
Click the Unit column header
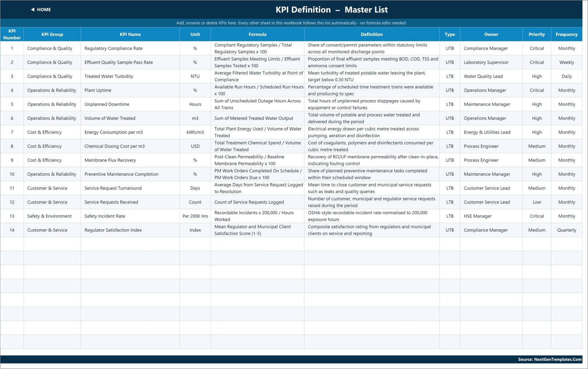click(x=195, y=34)
